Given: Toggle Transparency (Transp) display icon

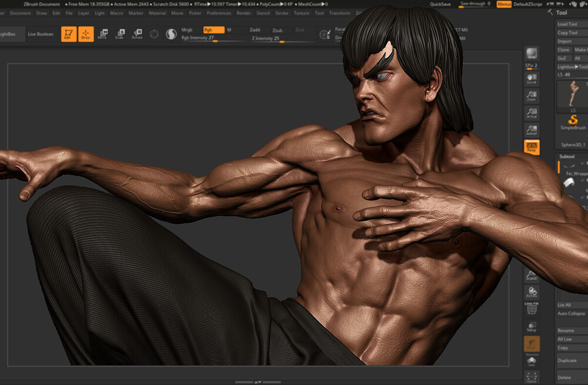Looking at the screenshot, I should pos(532,327).
